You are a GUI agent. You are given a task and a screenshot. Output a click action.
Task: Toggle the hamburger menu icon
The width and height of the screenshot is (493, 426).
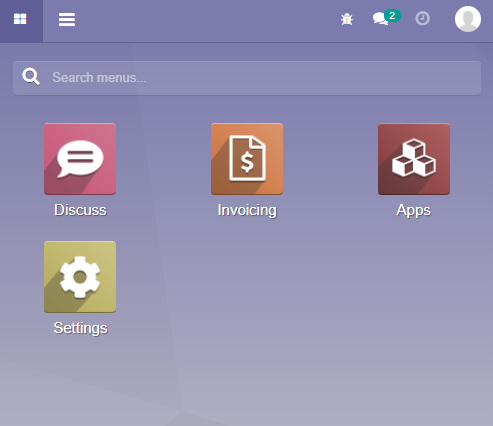pos(67,19)
